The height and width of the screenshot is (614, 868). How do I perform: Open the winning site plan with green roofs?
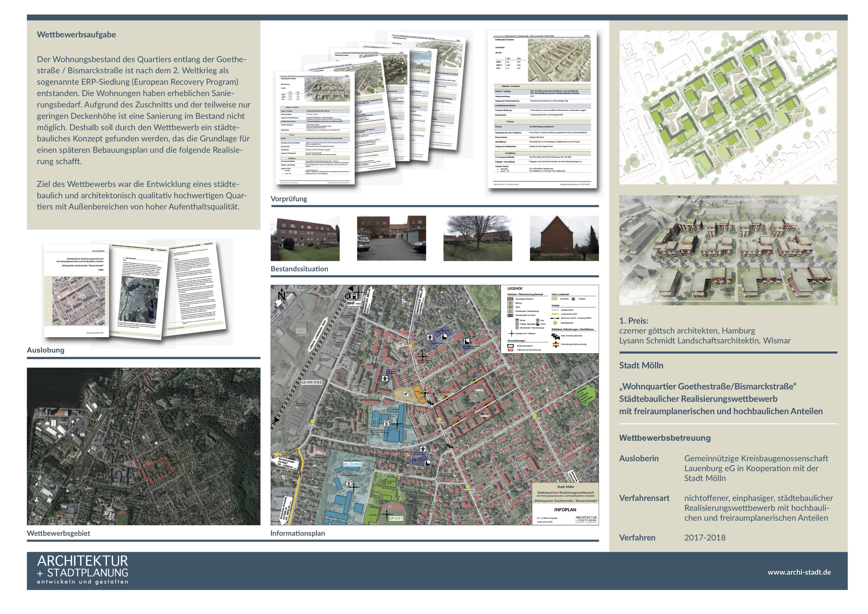coord(728,107)
